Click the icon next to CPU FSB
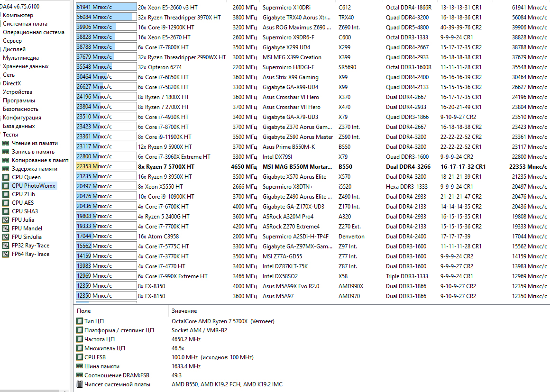 tap(80, 357)
